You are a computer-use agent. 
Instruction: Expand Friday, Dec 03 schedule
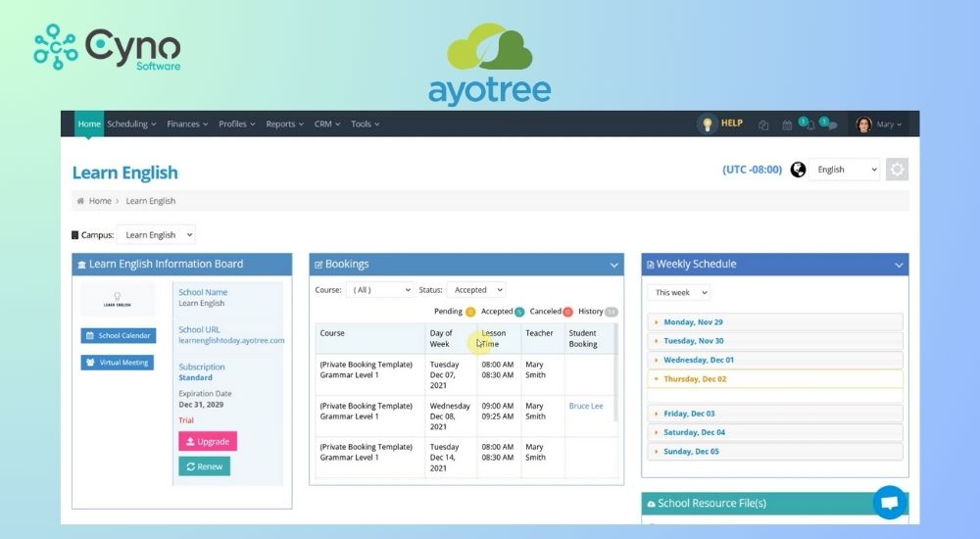click(775, 414)
